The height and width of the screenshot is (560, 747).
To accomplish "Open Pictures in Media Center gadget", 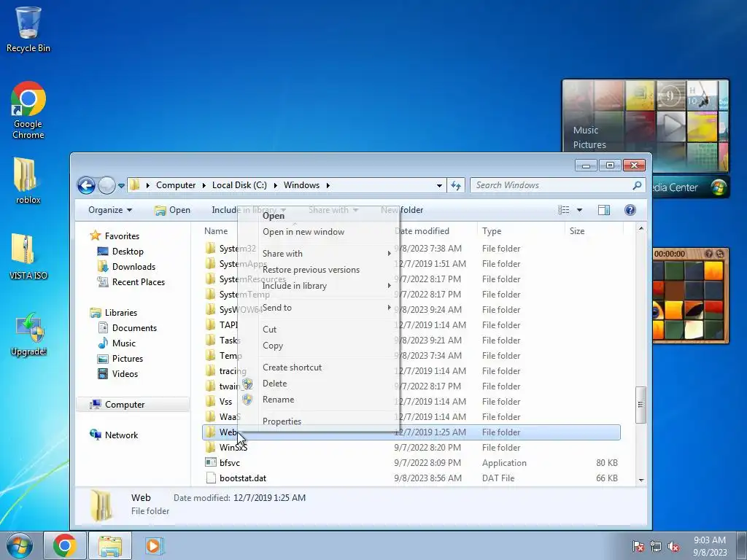I will pos(589,145).
